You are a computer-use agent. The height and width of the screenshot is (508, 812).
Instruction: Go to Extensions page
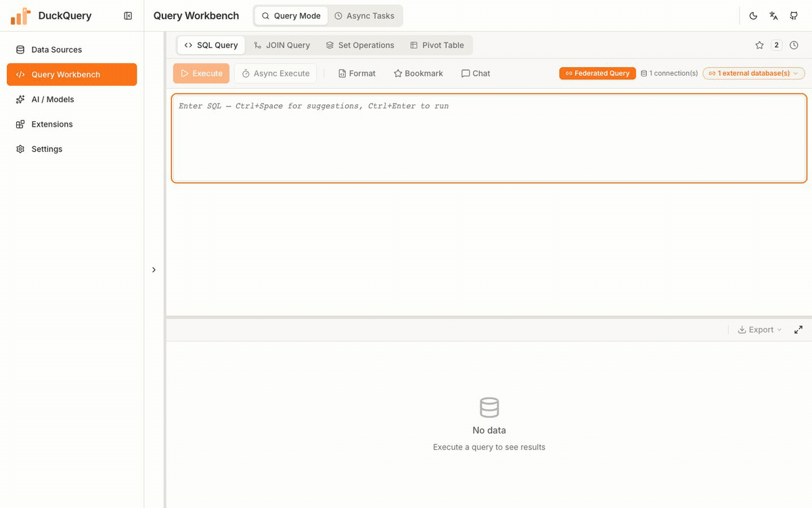(x=72, y=124)
